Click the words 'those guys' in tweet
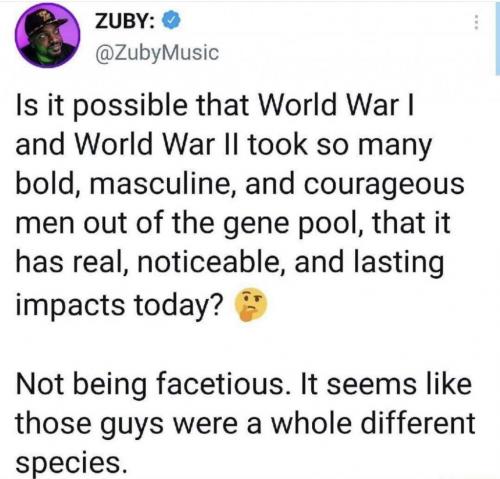The image size is (500, 479). pos(90,425)
